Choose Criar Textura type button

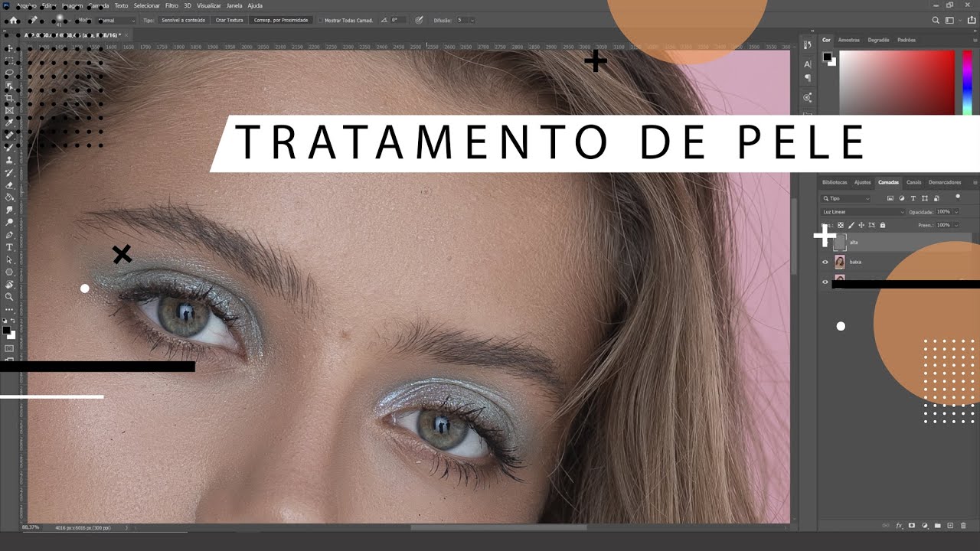tap(229, 20)
